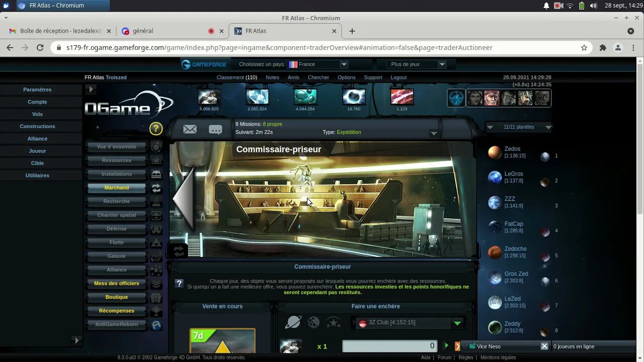Open Notes from the top menu
This screenshot has height=362, width=644.
click(272, 77)
